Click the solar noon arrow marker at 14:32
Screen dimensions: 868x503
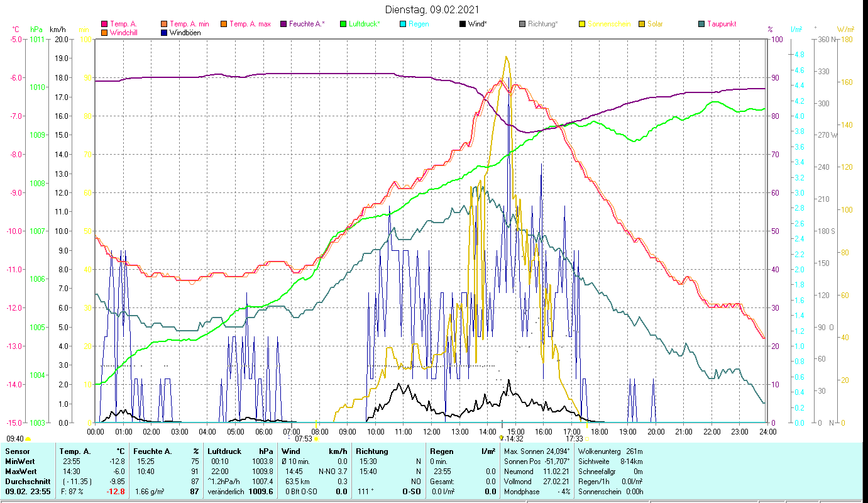click(501, 438)
